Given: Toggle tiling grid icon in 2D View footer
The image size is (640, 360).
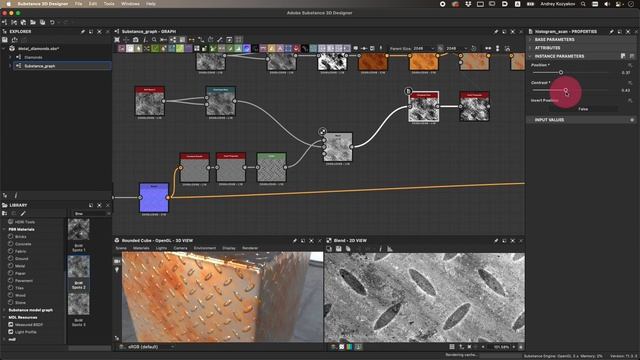Looking at the screenshot, I should tap(451, 347).
